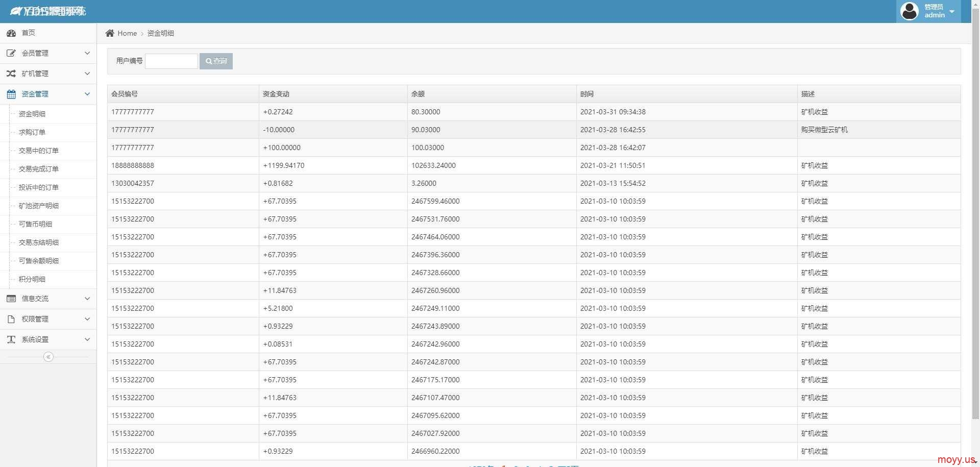The width and height of the screenshot is (980, 467).
Task: Open the 求购订单 submenu item
Action: (x=32, y=132)
